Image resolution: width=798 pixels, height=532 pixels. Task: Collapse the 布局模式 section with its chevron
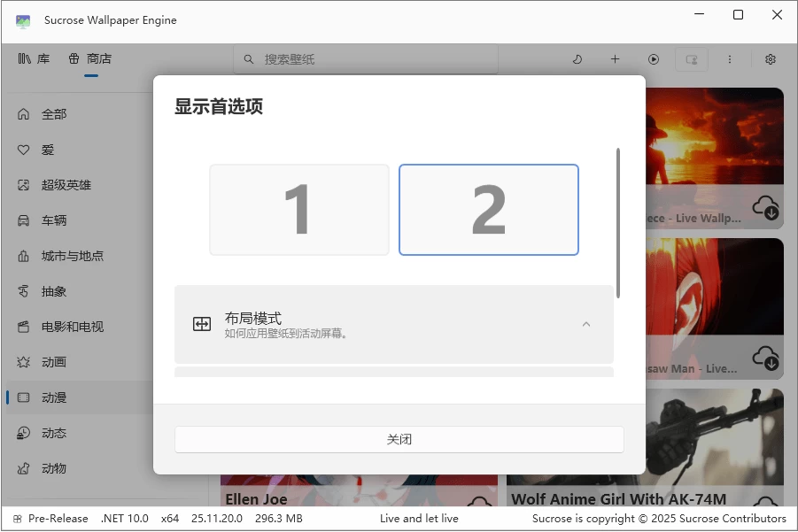point(586,324)
